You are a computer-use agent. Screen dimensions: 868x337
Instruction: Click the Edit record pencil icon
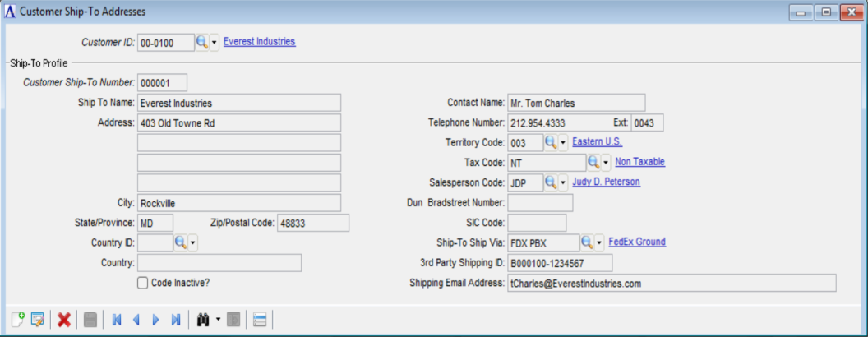[x=37, y=320]
